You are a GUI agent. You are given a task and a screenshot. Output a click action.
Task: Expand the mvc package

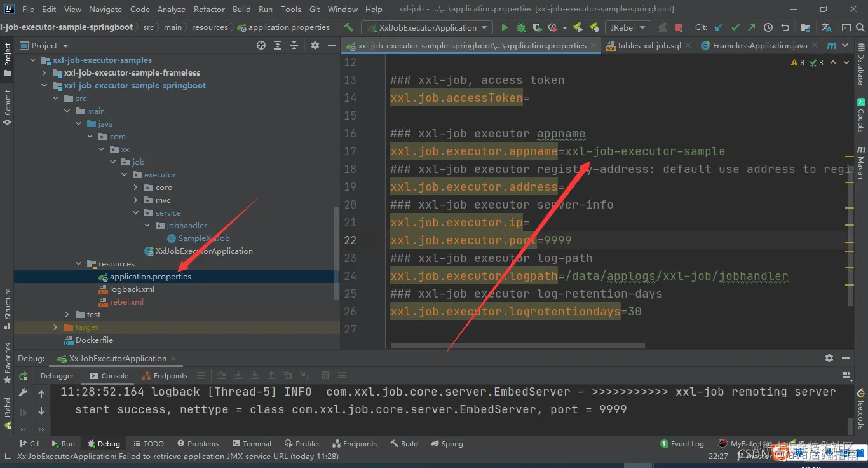136,200
